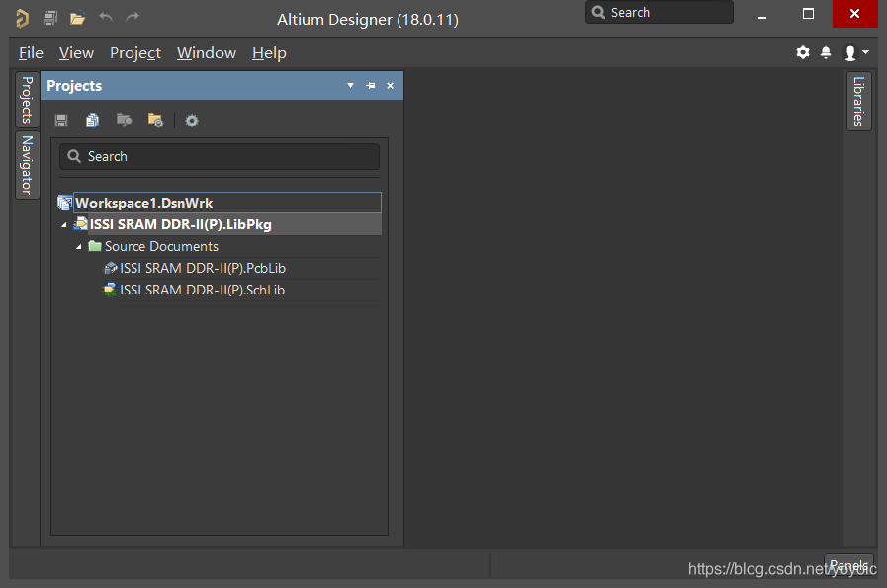The height and width of the screenshot is (588, 887).
Task: Collapse Source Documents folder
Action: (x=79, y=246)
